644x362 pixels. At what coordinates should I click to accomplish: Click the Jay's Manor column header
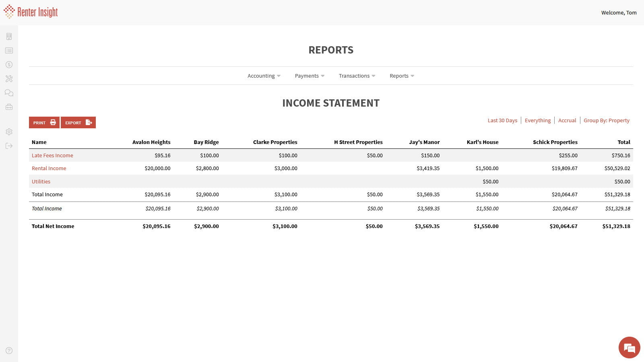(424, 142)
